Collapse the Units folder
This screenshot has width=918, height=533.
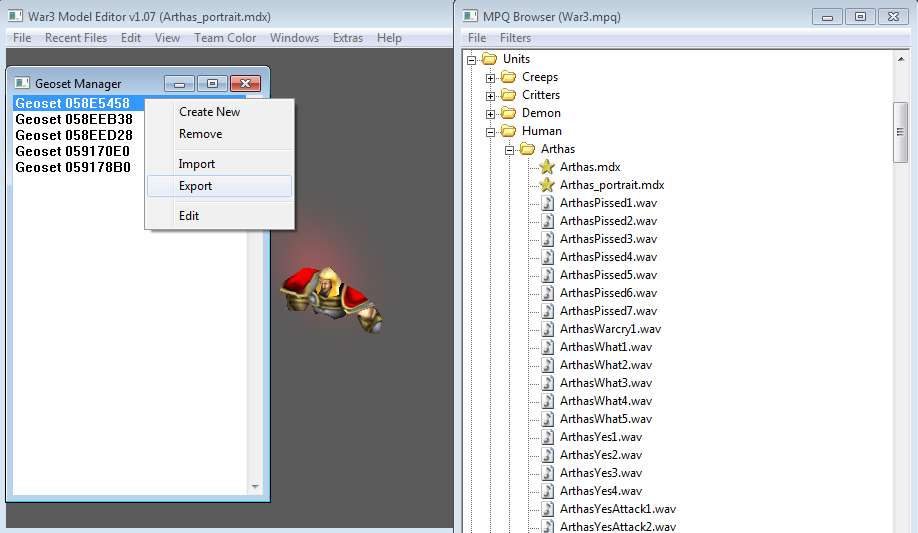click(x=471, y=60)
